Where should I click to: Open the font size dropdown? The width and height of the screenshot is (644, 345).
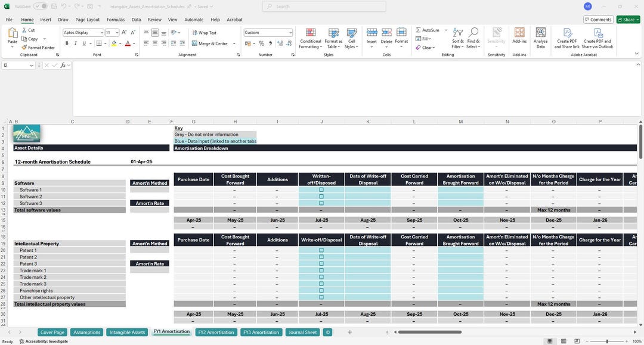pyautogui.click(x=117, y=33)
